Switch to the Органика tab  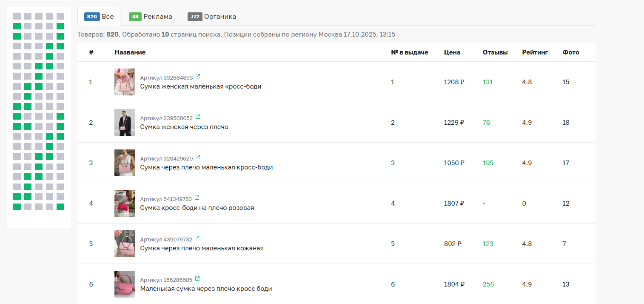pos(212,17)
